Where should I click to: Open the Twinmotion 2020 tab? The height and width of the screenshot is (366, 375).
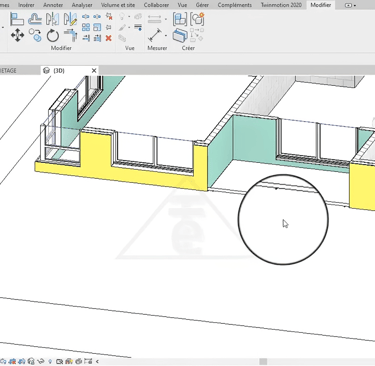pos(281,5)
